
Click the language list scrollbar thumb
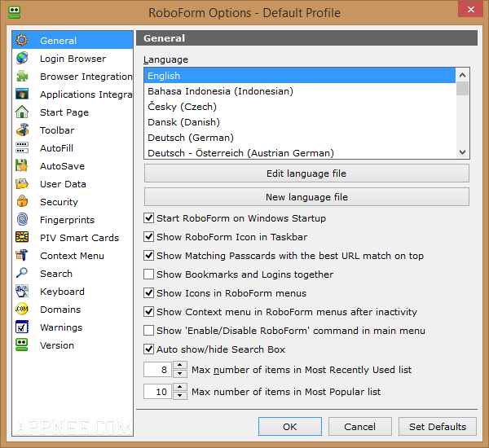(462, 88)
